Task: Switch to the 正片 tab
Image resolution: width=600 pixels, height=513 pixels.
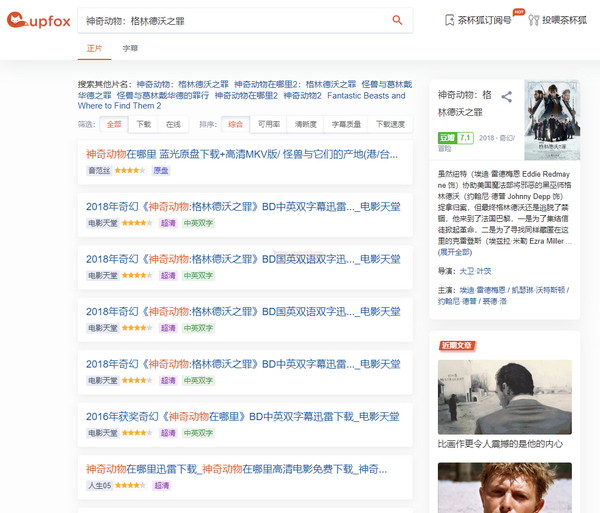Action: 95,48
